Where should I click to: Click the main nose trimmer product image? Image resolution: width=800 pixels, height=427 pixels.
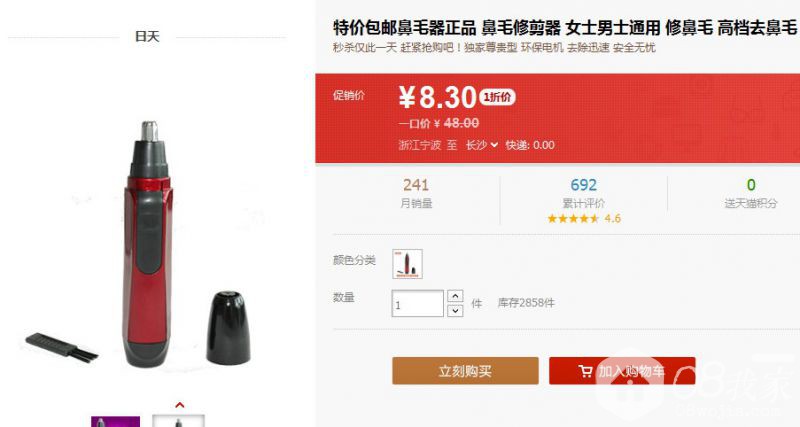(149, 244)
